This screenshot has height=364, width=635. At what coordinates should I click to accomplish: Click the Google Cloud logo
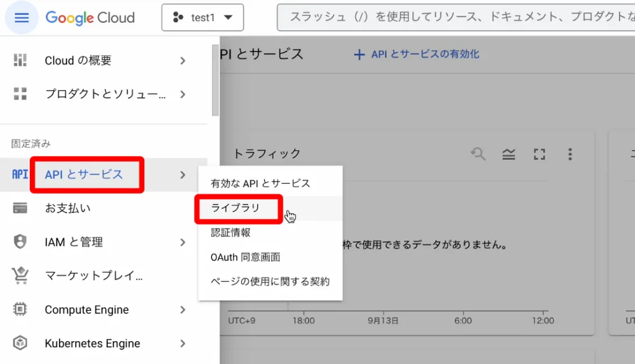90,18
